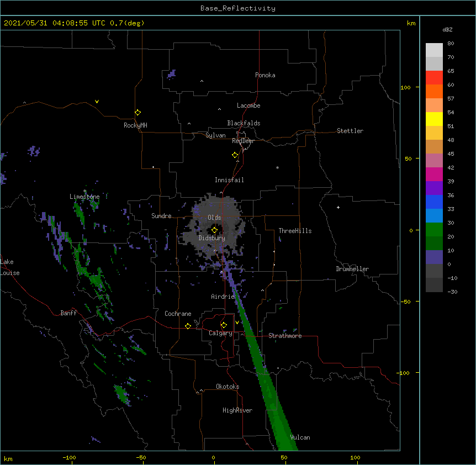Click the Base_Reflectivity title text
Viewport: 476px width, 465px height.
coord(238,8)
